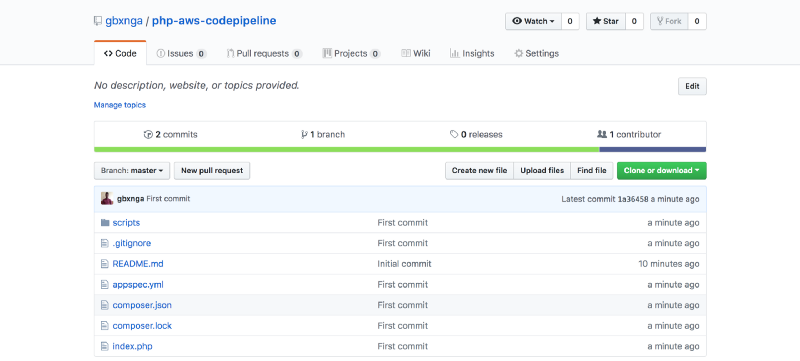Click the composer.lock file icon
This screenshot has height=361, width=800.
click(105, 325)
